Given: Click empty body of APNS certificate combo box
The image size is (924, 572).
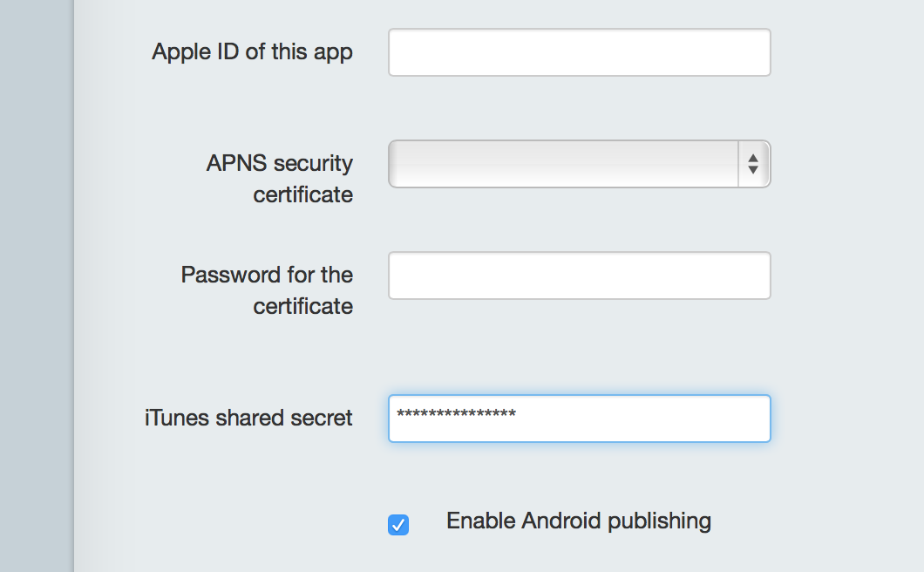Looking at the screenshot, I should (563, 164).
